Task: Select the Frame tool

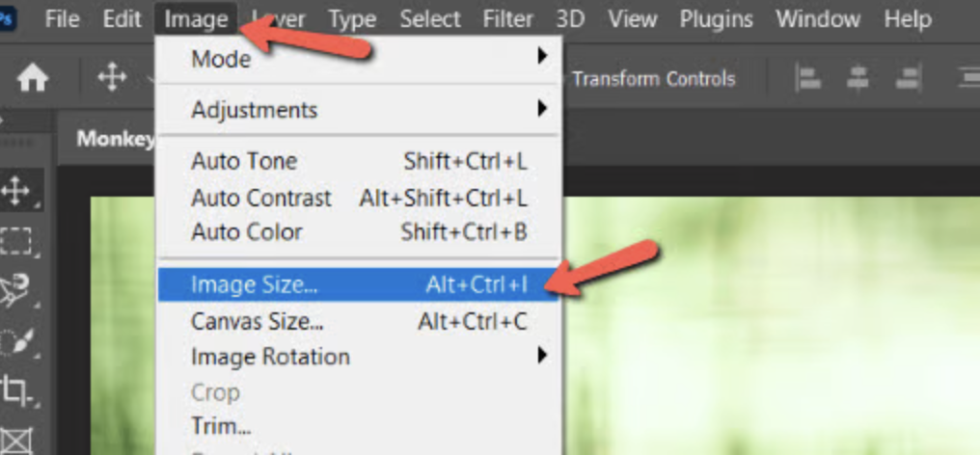Action: pos(16,439)
